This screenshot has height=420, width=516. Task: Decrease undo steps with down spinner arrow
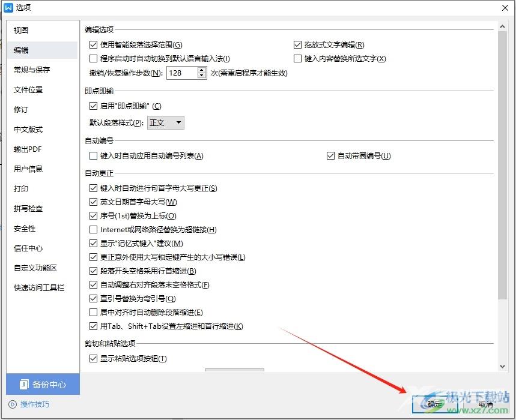pyautogui.click(x=202, y=76)
